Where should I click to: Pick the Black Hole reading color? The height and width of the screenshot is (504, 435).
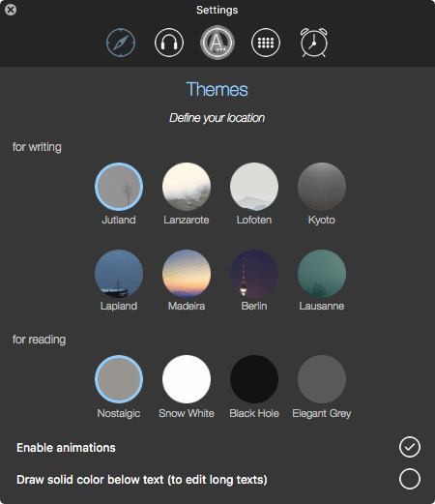click(254, 379)
